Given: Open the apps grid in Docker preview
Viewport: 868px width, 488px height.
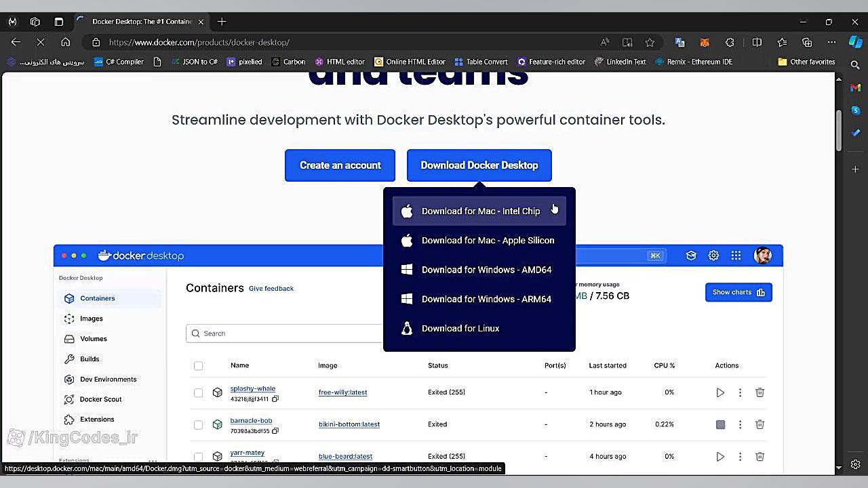Looking at the screenshot, I should click(x=736, y=256).
